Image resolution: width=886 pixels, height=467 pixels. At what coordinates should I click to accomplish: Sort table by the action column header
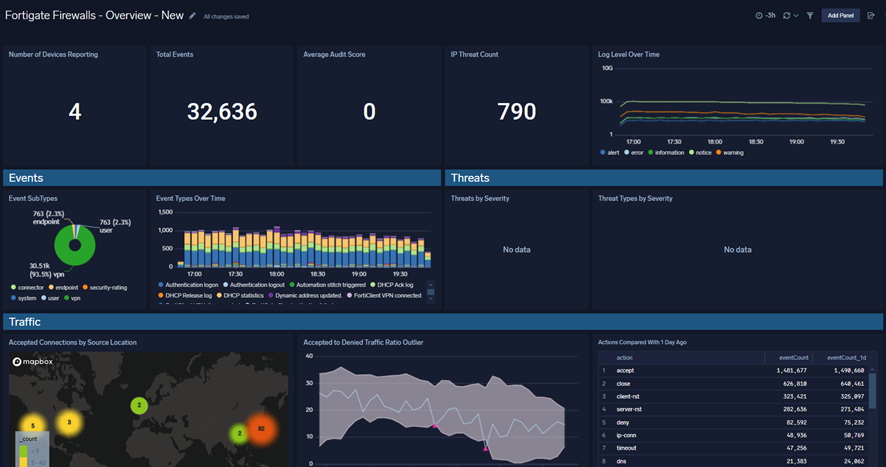pos(624,358)
